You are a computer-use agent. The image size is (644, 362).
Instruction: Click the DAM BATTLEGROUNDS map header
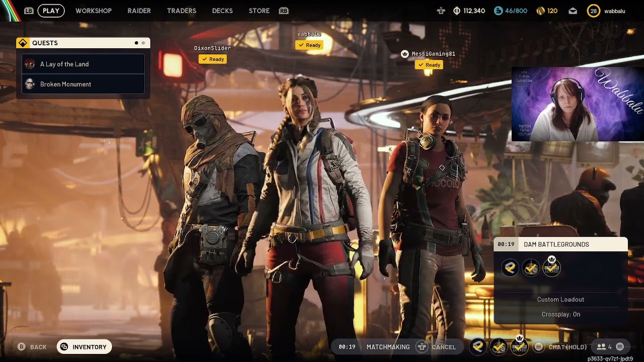click(560, 244)
